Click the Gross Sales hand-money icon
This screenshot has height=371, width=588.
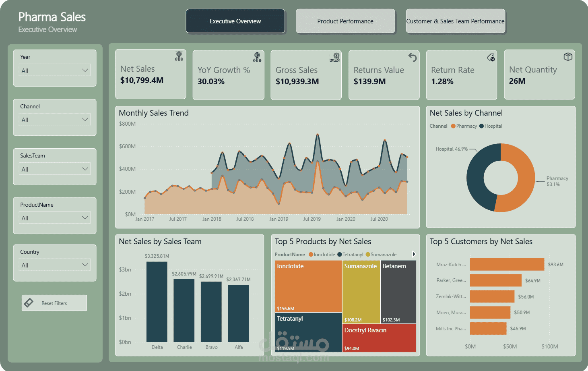pyautogui.click(x=335, y=57)
